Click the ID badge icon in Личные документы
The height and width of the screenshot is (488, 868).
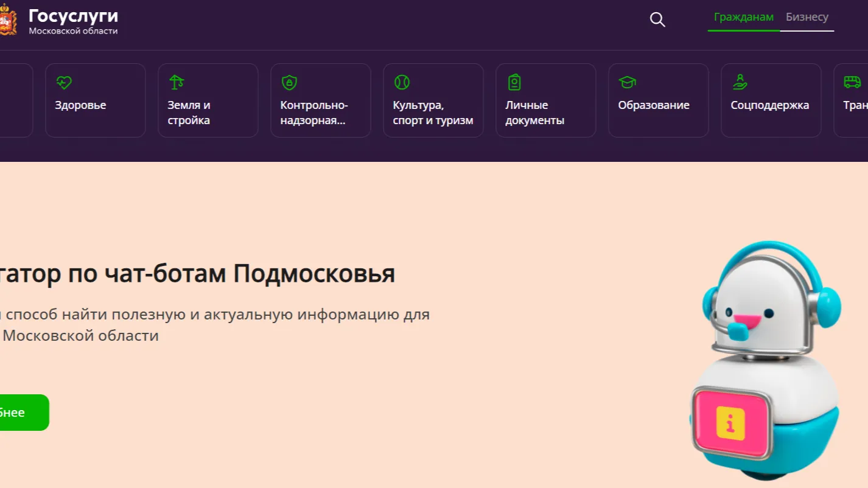tap(514, 82)
